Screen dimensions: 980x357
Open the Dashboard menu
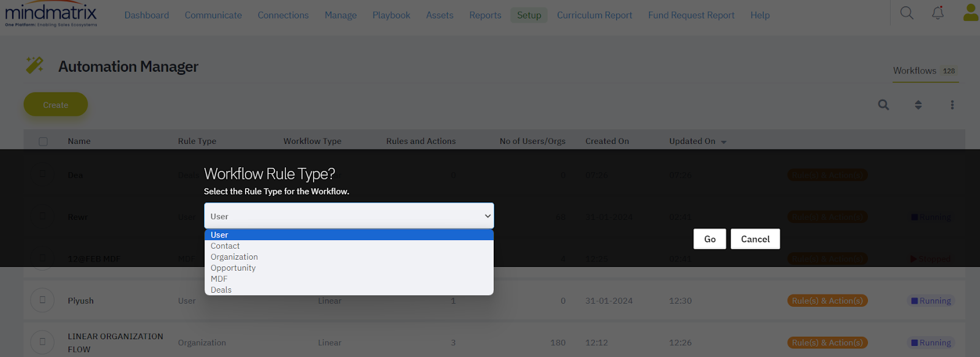pos(146,15)
